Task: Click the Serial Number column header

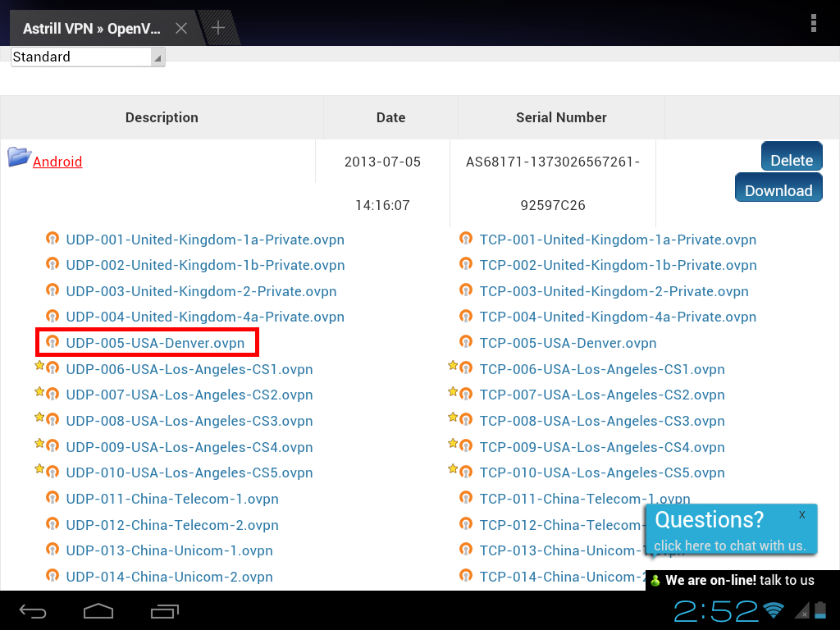Action: click(x=561, y=117)
